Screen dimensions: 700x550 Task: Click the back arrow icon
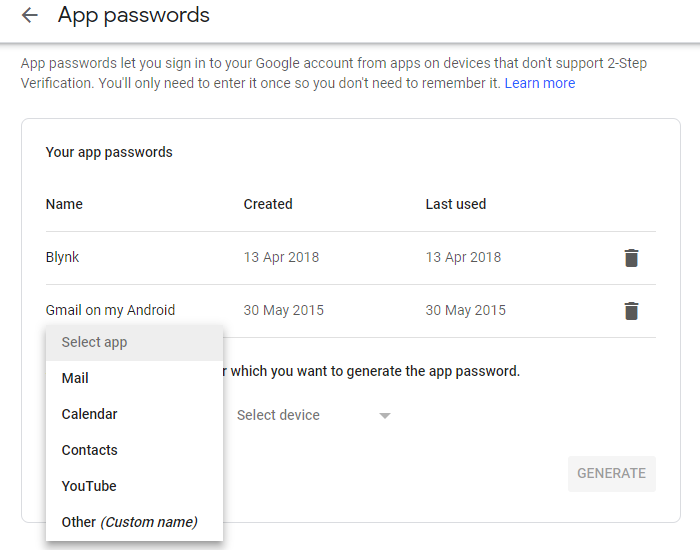(x=30, y=15)
